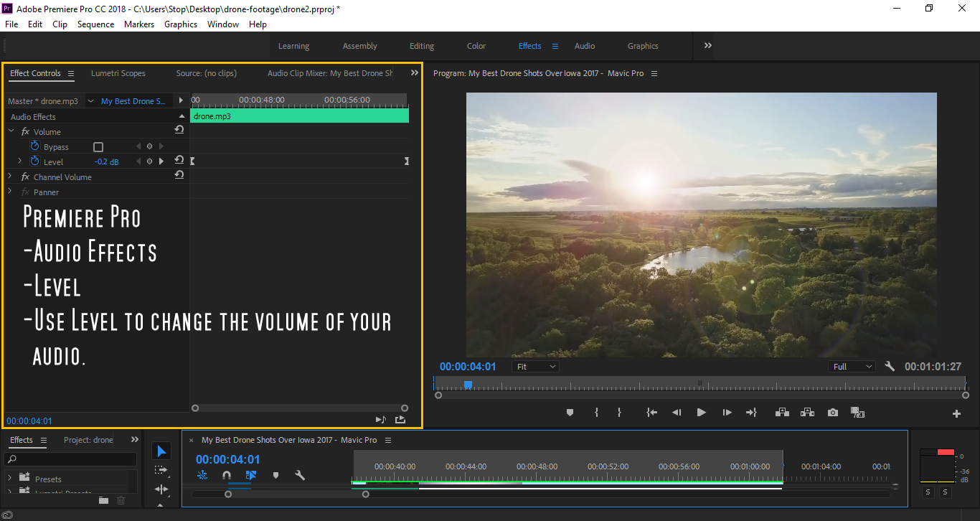Open the timeline settings wrench icon
This screenshot has width=980, height=521.
(x=300, y=475)
